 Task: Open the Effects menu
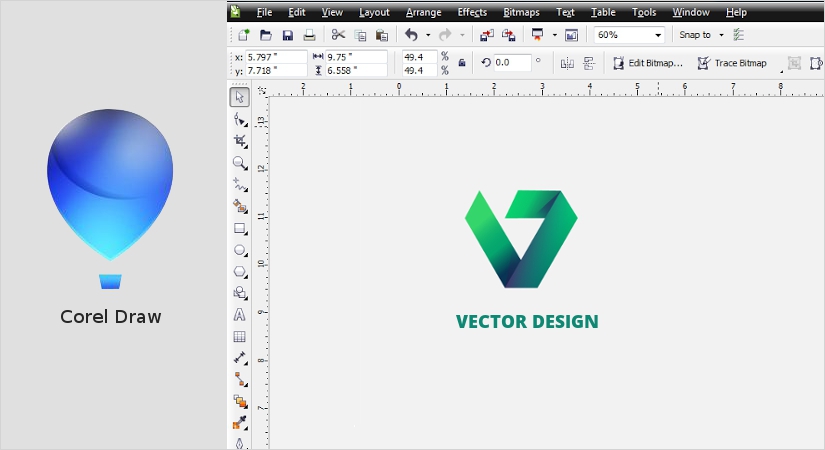472,12
